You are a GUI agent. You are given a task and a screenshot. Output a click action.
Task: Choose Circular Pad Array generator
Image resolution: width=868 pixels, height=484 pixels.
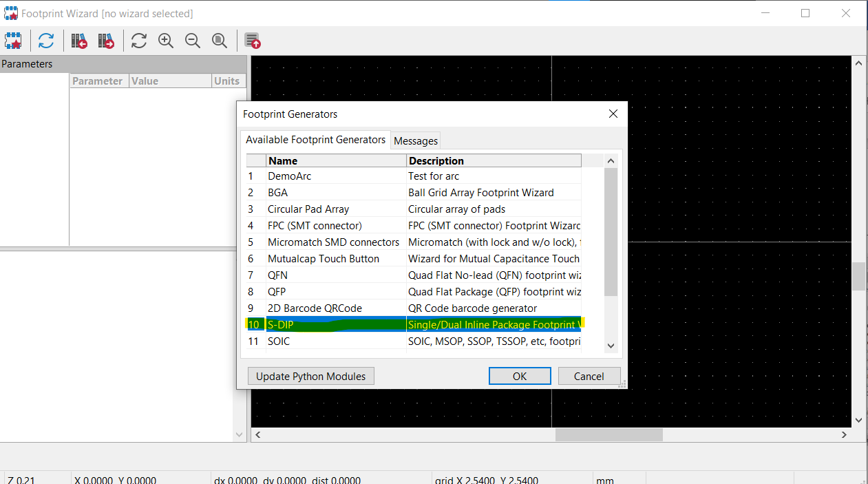click(x=414, y=209)
